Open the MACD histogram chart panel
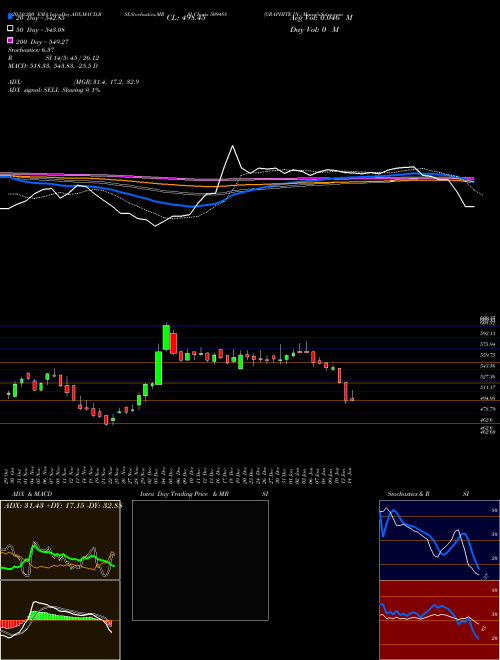Viewport: 500px width, 660px height. [60, 620]
